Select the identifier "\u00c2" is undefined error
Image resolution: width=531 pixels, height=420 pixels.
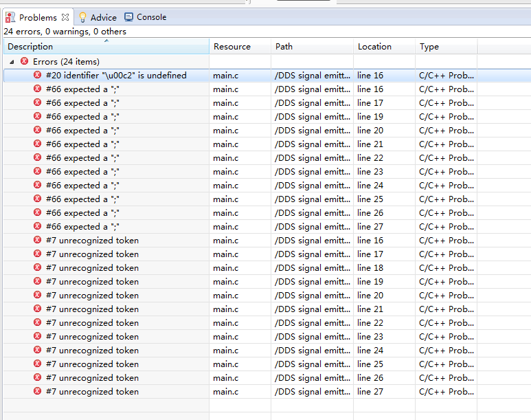point(116,75)
